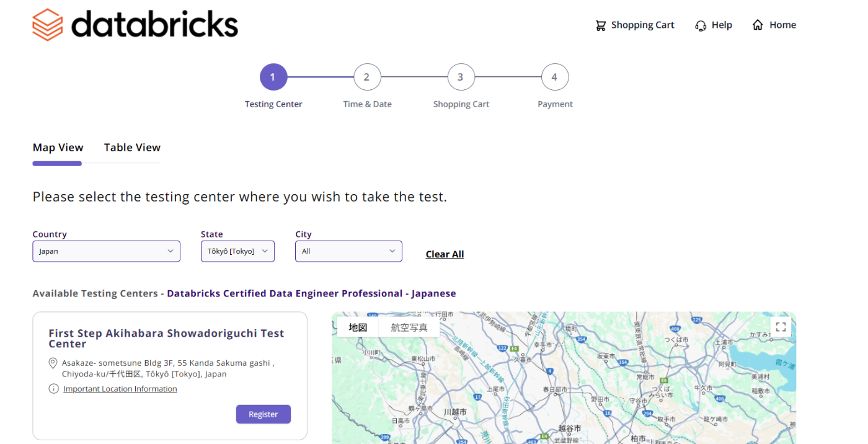Click the 'Shopping Cart' step label under step 3
Screen dimensions: 868x444
(461, 104)
